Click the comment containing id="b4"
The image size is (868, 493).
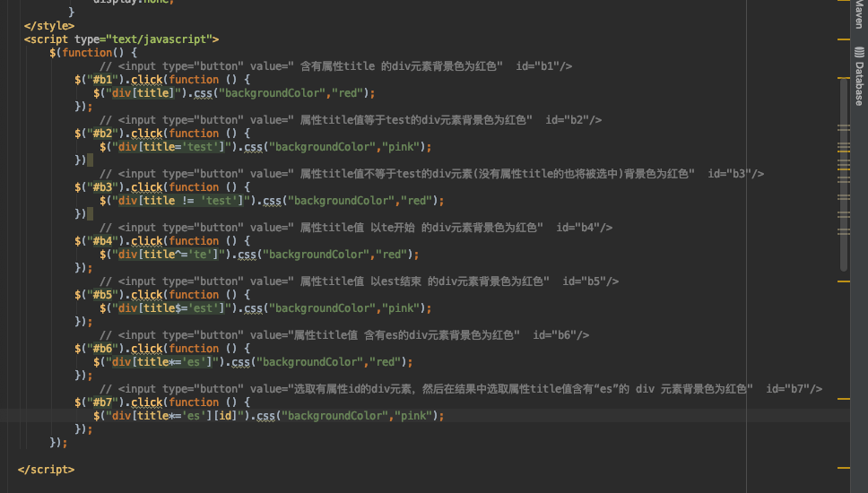click(x=356, y=228)
